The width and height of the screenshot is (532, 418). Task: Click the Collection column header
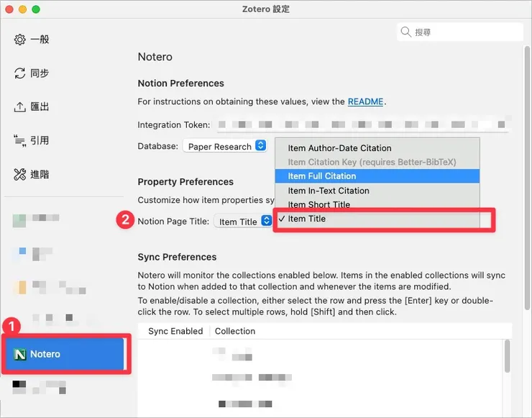[x=235, y=331]
